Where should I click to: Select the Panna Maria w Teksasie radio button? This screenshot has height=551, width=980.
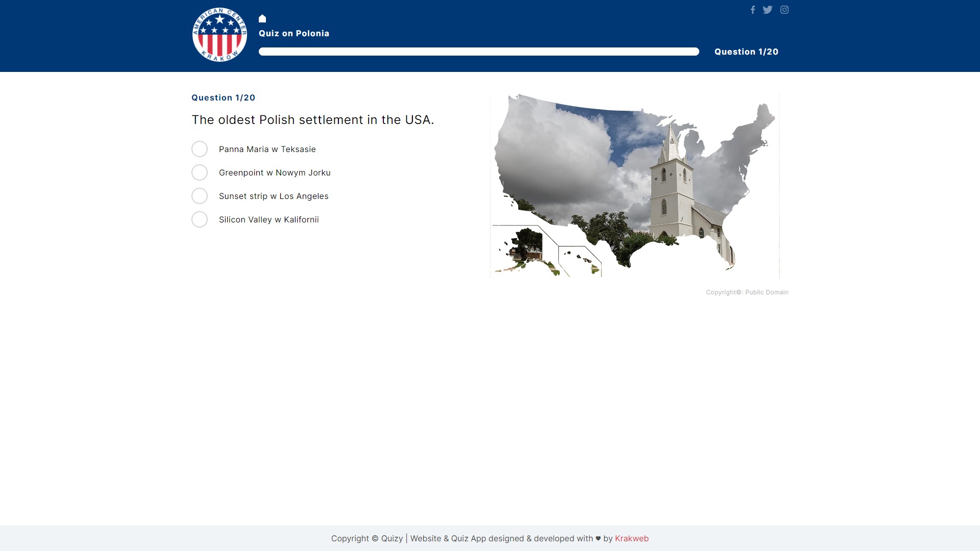(200, 149)
